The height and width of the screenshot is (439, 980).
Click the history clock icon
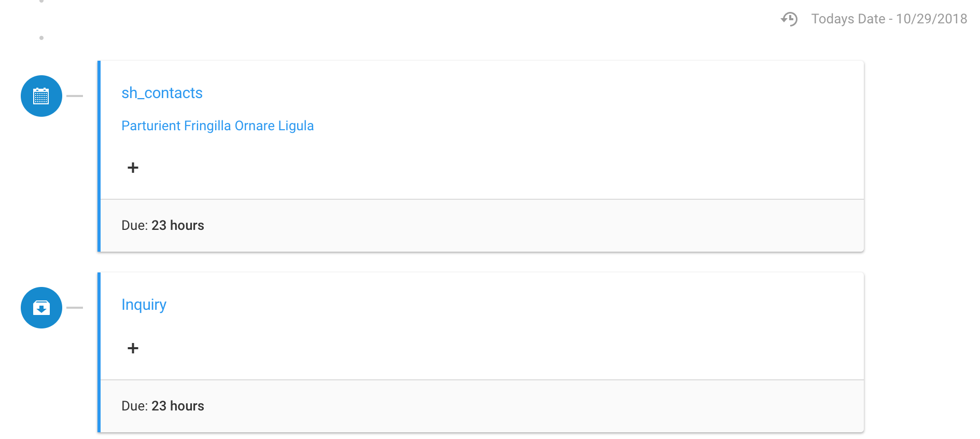pos(789,19)
